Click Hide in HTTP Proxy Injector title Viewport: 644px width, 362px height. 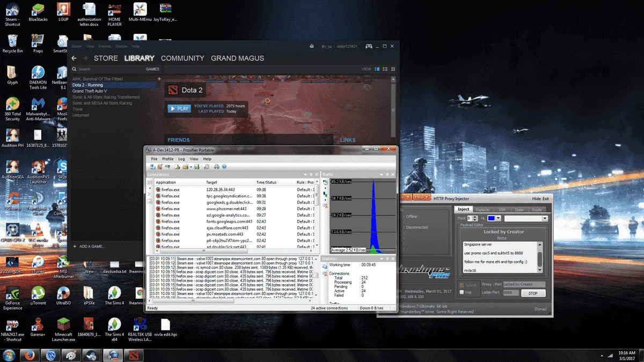coord(536,198)
